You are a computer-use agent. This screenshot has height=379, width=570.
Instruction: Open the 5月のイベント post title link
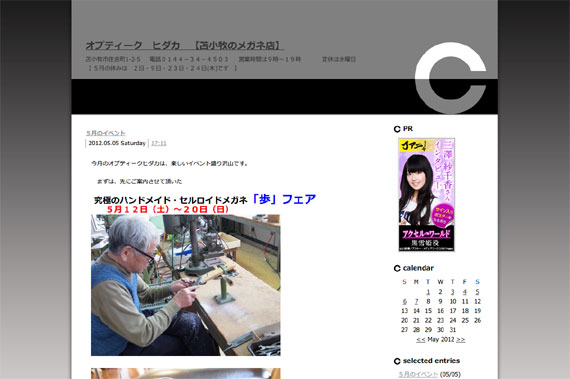(x=106, y=133)
